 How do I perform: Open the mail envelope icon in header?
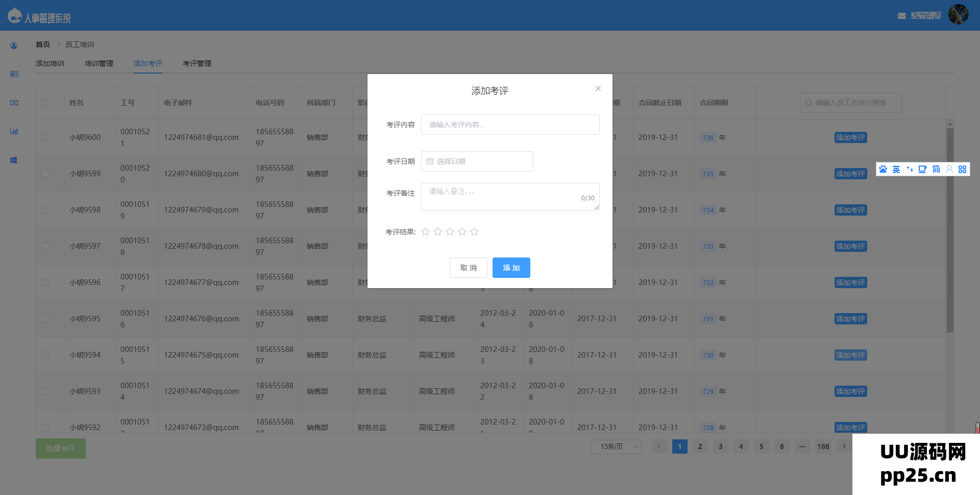(901, 16)
